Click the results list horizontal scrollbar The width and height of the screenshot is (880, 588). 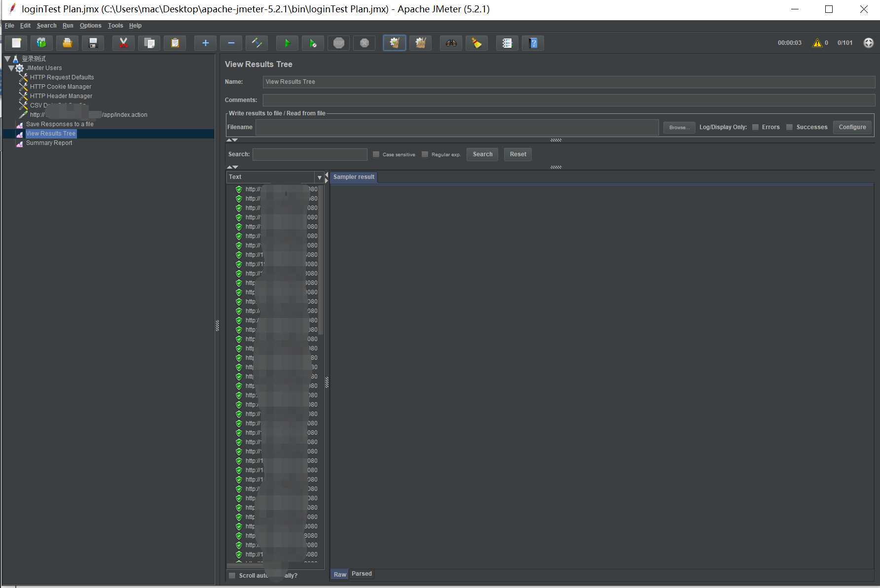pos(247,565)
